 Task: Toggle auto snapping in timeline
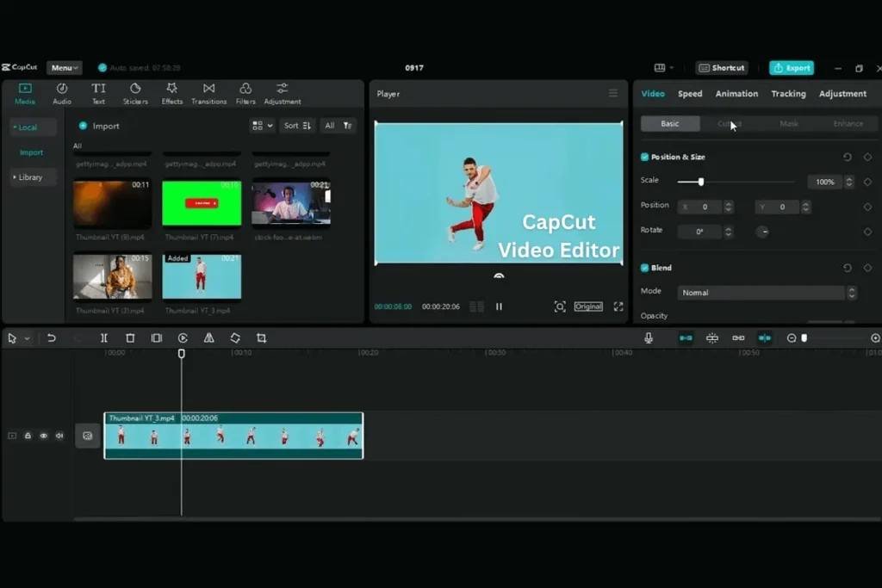click(712, 337)
